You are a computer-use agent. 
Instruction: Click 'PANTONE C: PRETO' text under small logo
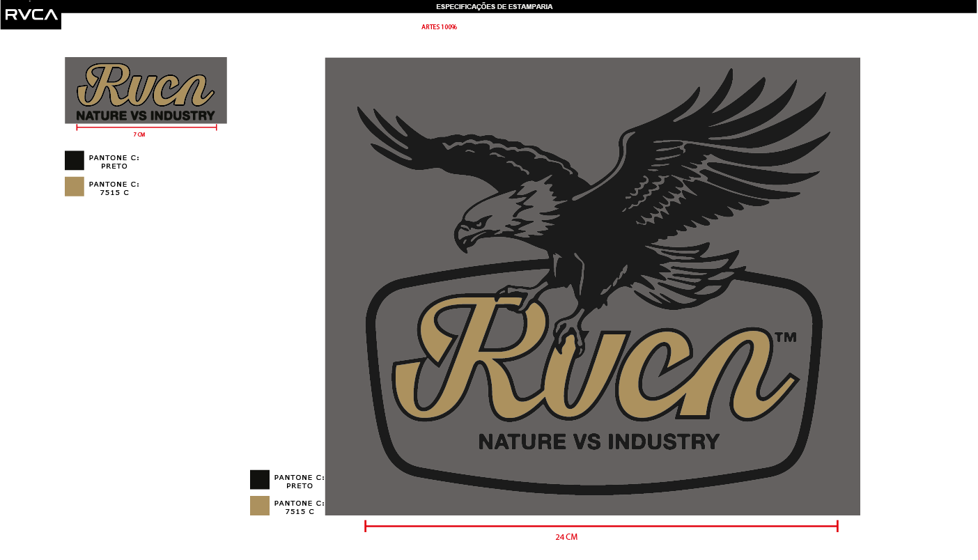[x=114, y=162]
